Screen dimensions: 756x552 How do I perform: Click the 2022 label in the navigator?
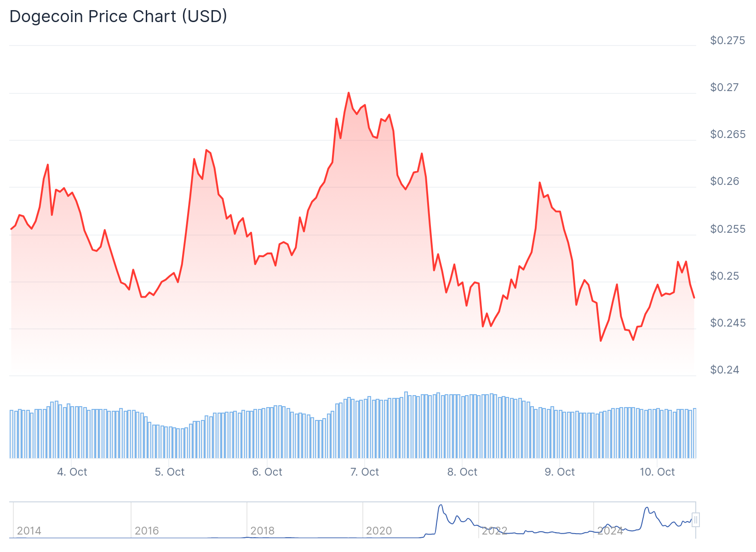coord(494,531)
